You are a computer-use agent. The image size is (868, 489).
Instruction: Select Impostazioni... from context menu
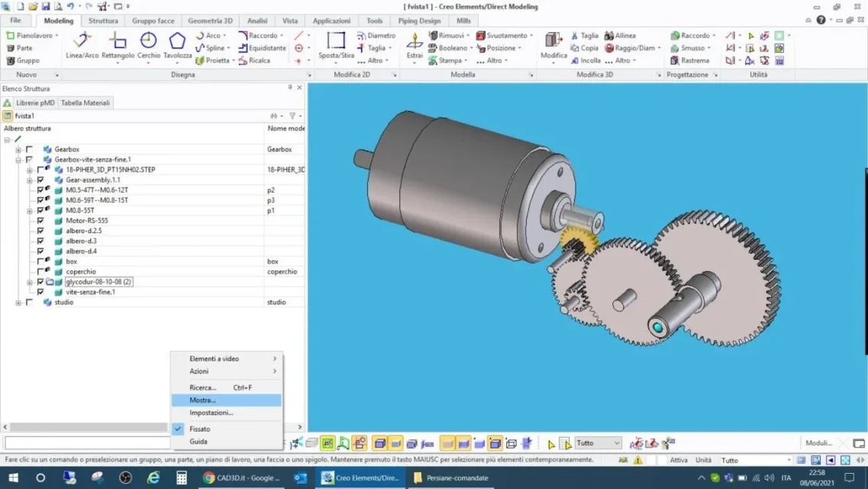[x=227, y=413]
